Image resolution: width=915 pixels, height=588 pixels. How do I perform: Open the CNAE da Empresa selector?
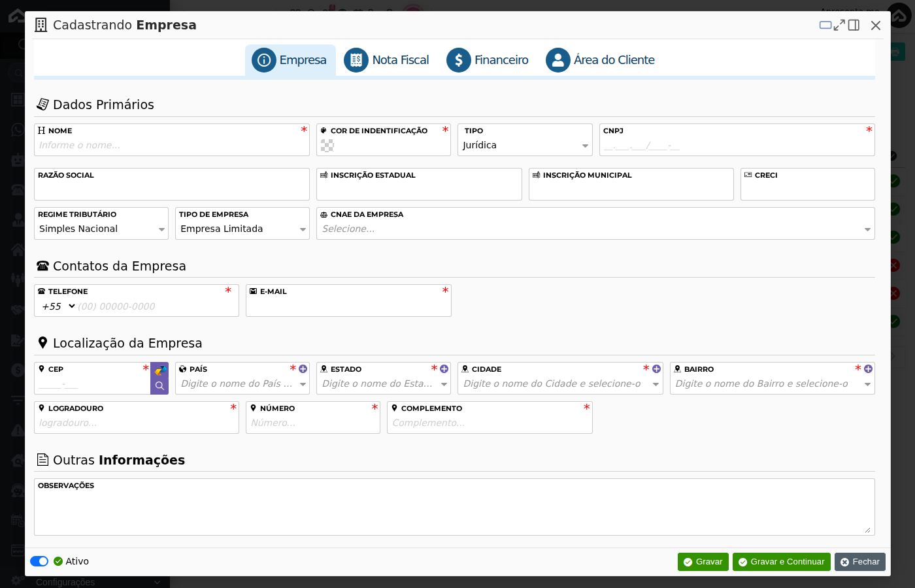[595, 229]
